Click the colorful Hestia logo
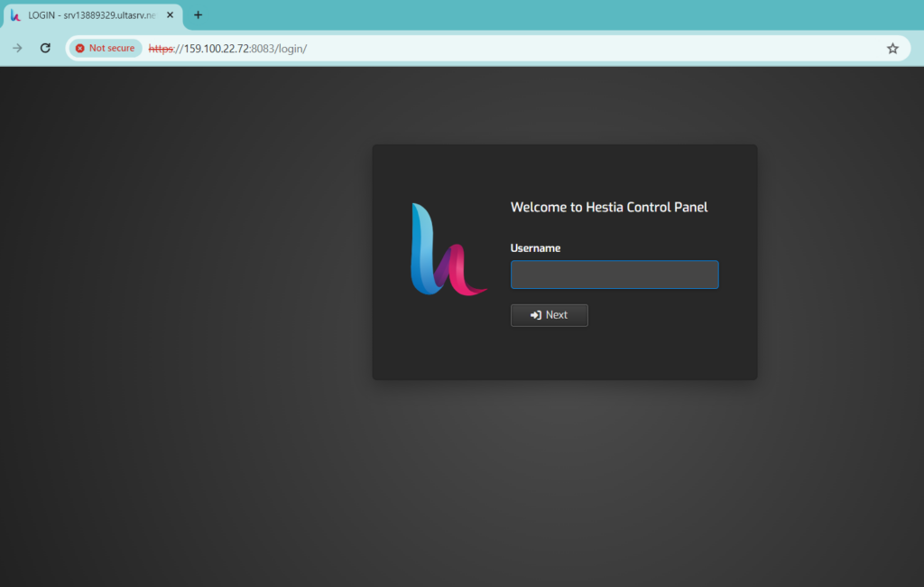 (x=448, y=249)
